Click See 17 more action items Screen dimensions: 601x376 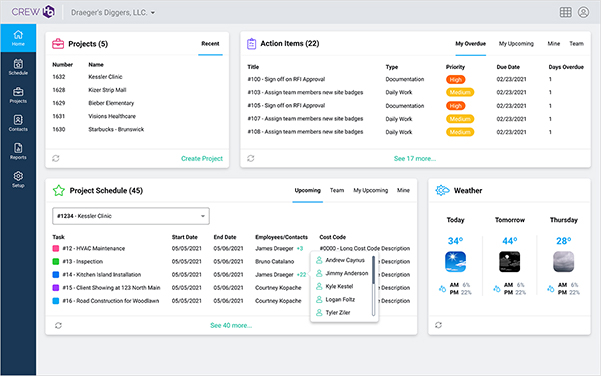click(x=415, y=159)
